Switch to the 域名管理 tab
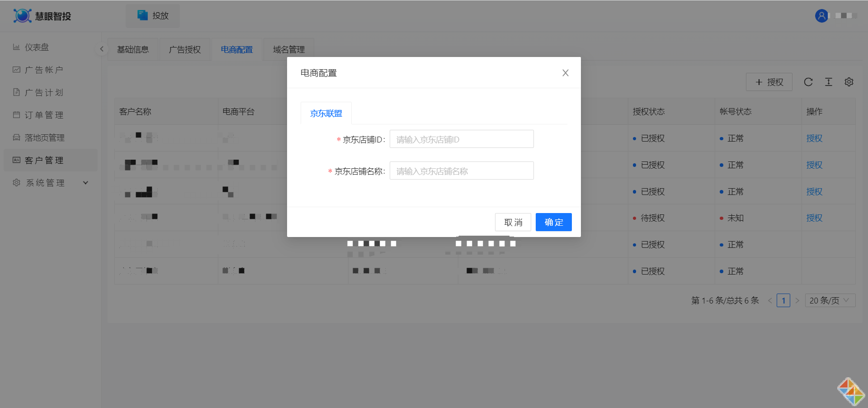868x408 pixels. [x=288, y=49]
